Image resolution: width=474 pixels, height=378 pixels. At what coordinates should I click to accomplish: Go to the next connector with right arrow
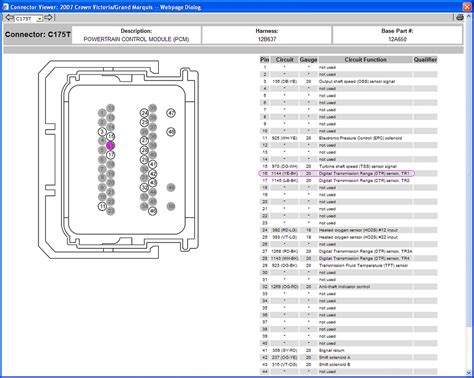(x=48, y=18)
